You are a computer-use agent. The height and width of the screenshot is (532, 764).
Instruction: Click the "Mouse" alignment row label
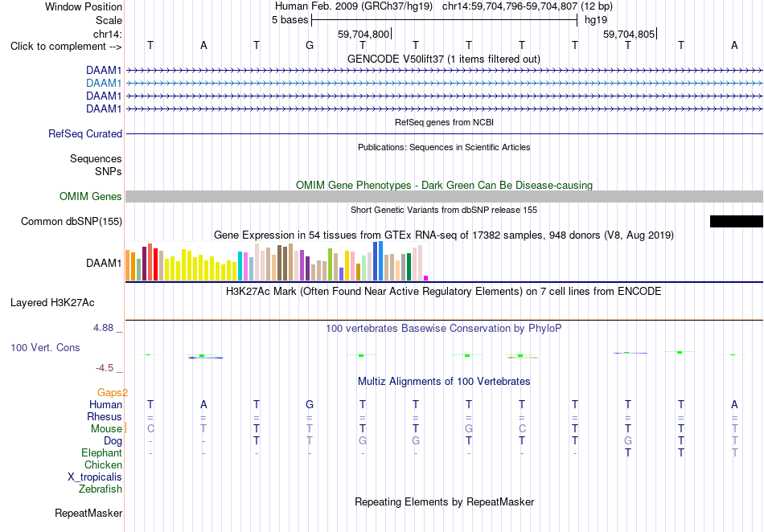[106, 429]
